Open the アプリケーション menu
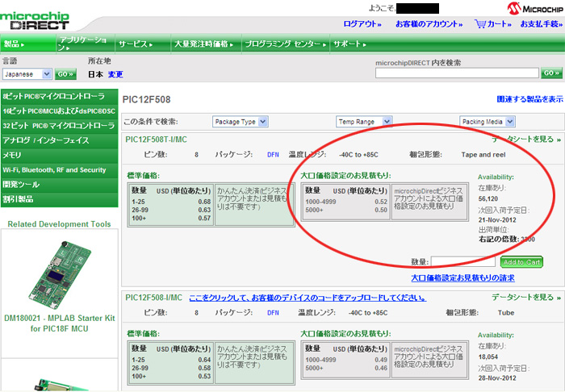The image size is (565, 392). coord(86,44)
